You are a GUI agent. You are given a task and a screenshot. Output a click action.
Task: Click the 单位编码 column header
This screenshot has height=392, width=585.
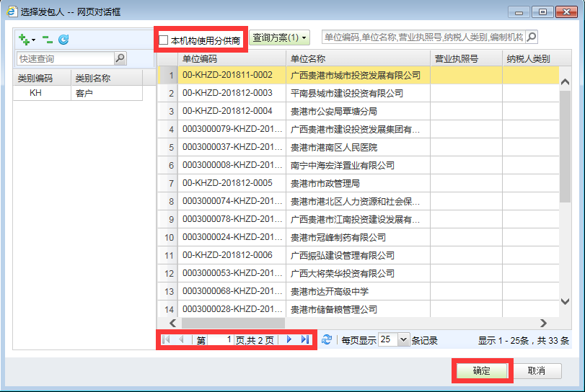pyautogui.click(x=232, y=58)
